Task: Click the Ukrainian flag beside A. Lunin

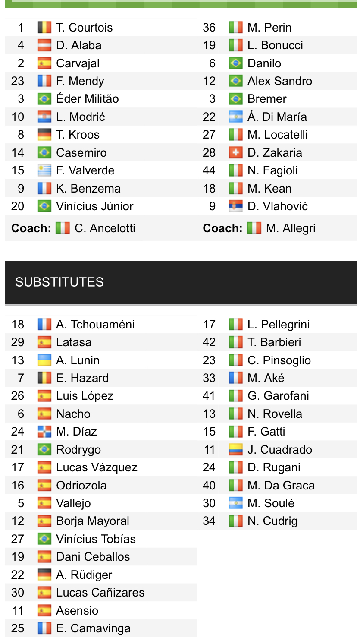Action: click(x=44, y=360)
